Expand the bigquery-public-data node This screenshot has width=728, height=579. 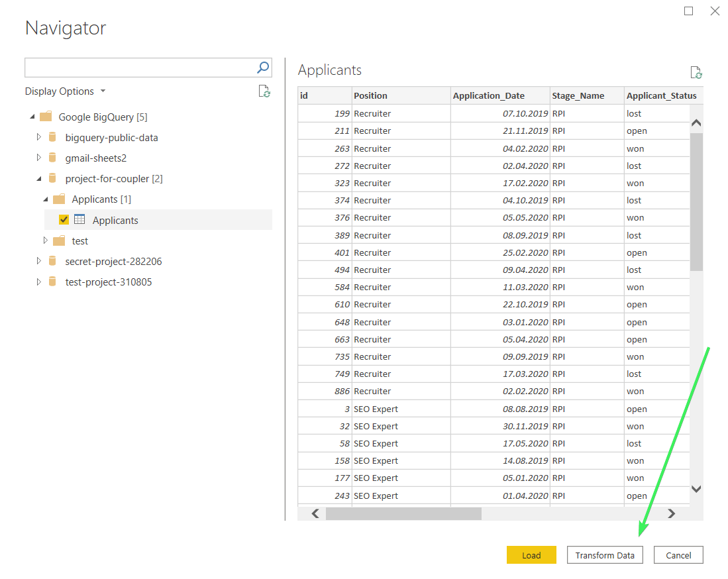pyautogui.click(x=39, y=137)
